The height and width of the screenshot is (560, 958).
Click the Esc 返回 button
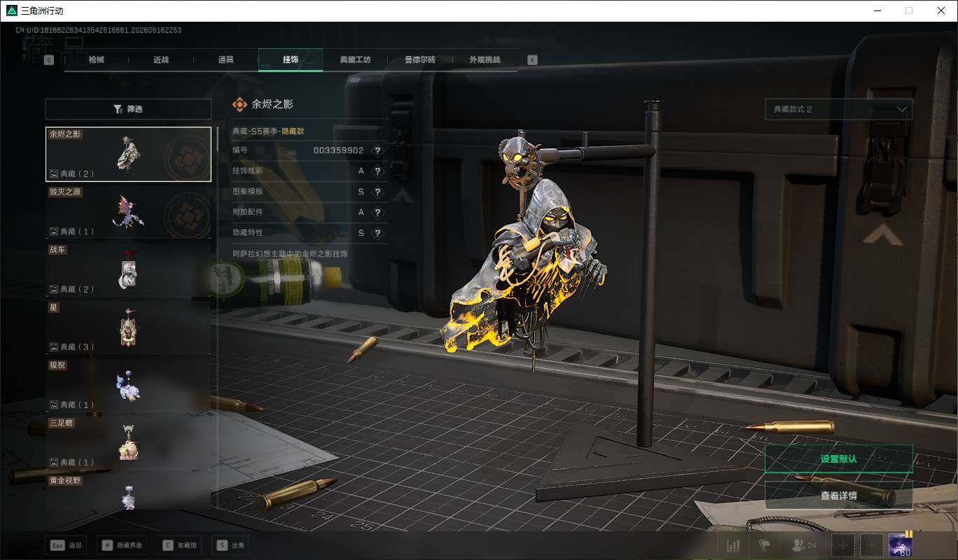click(x=66, y=545)
